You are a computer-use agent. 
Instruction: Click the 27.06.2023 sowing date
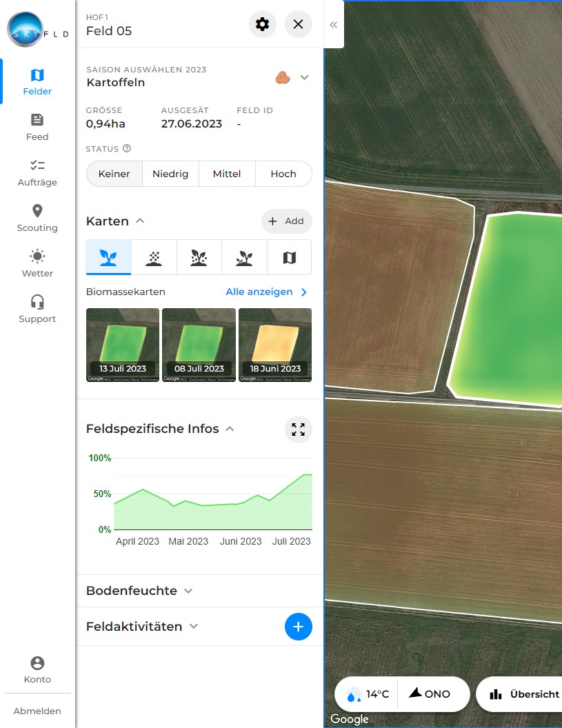[x=192, y=124]
